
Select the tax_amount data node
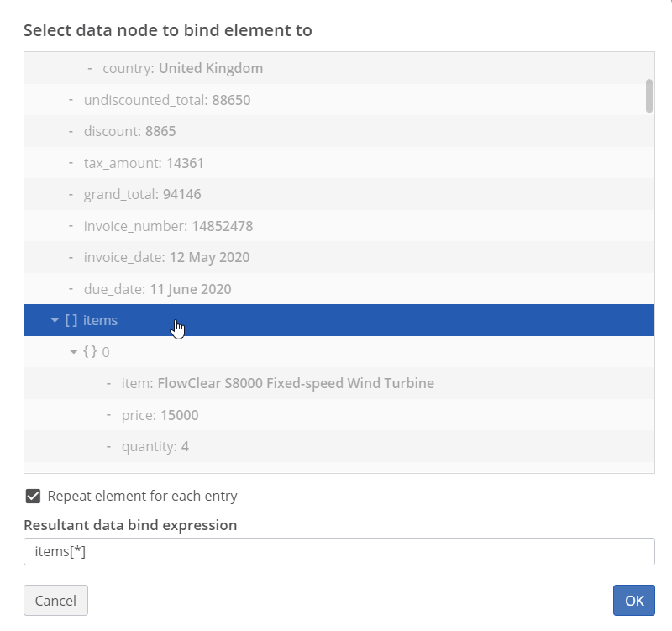point(143,163)
